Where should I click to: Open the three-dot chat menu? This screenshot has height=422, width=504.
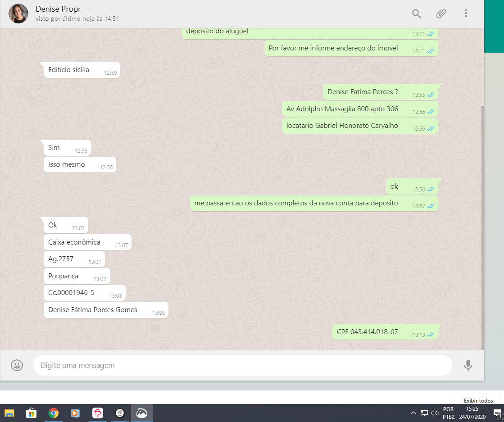pyautogui.click(x=466, y=14)
